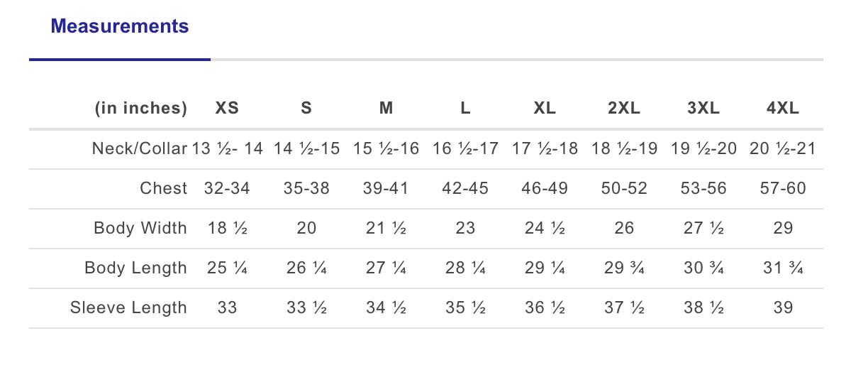Select the Chest row label
The width and height of the screenshot is (868, 365).
[163, 189]
